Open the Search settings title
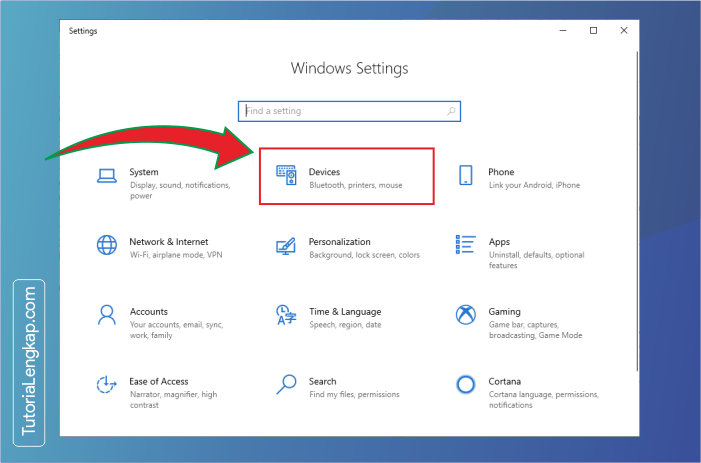 (x=322, y=381)
